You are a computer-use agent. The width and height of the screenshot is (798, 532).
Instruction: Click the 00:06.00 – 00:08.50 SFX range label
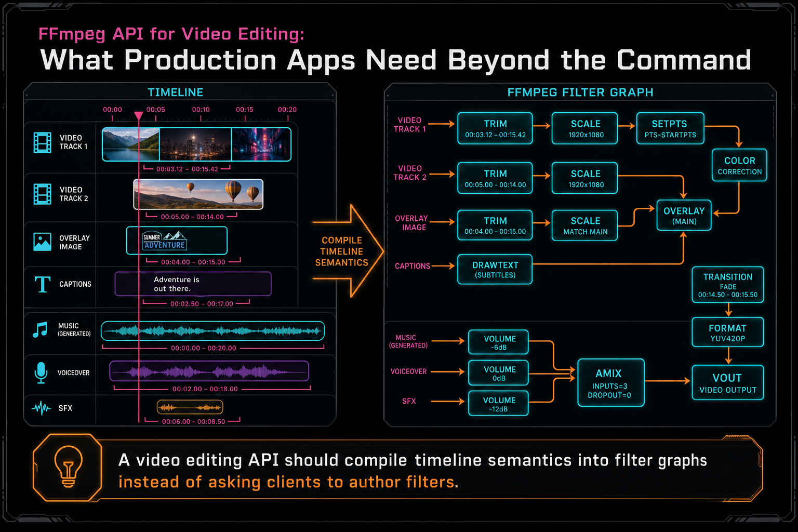[194, 422]
